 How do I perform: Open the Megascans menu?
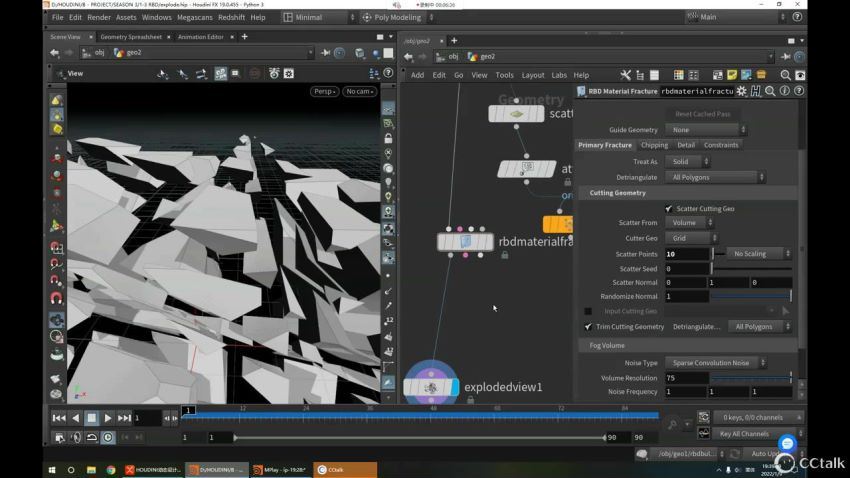click(x=195, y=17)
